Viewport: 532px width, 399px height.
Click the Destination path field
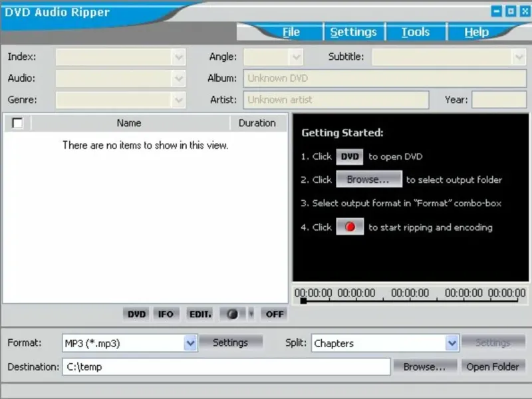(x=226, y=367)
